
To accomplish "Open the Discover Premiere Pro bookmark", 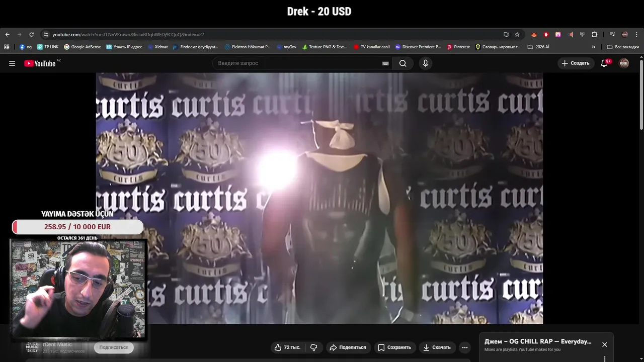I will [418, 47].
